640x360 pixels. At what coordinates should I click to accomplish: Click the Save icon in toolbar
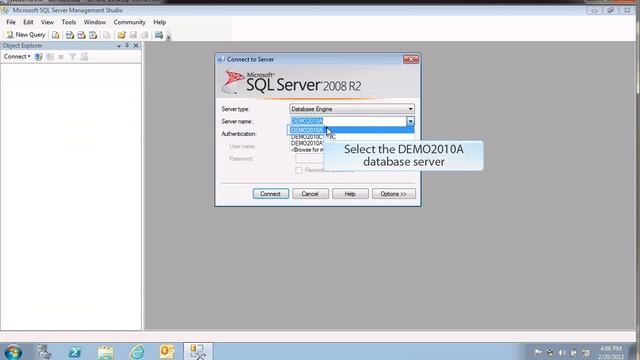click(x=133, y=35)
